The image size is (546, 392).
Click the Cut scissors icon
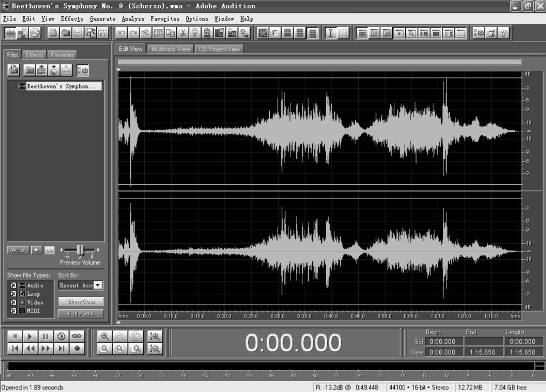pyautogui.click(x=183, y=33)
